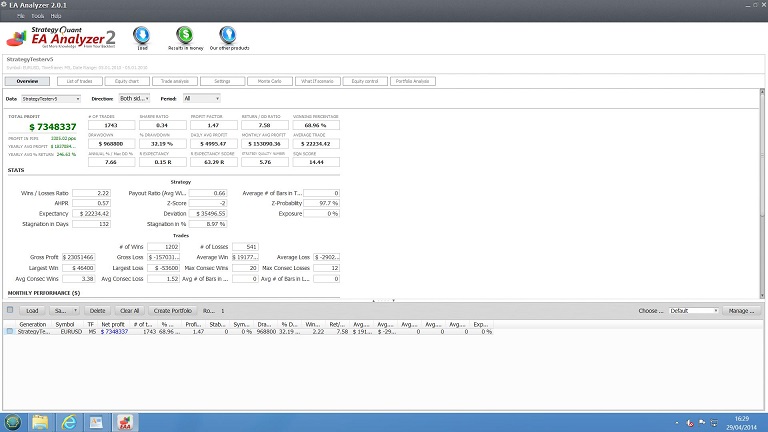Open the Our other products icon

(x=229, y=37)
